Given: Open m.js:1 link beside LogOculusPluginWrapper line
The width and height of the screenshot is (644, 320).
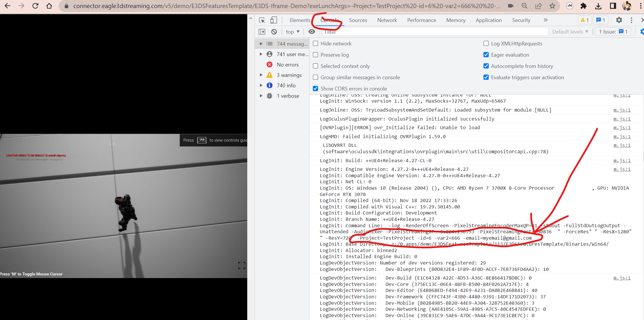Looking at the screenshot, I should [x=622, y=119].
